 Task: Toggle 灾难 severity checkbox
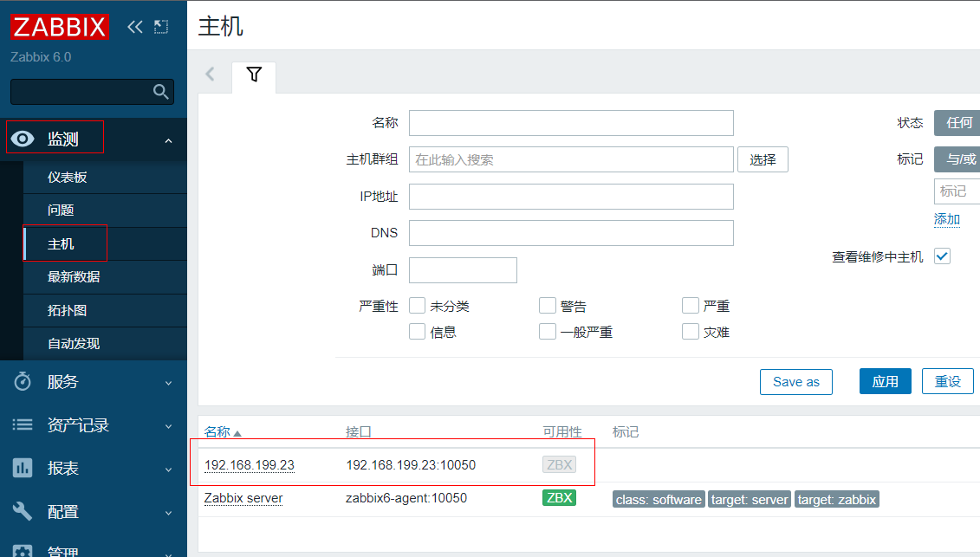[690, 331]
